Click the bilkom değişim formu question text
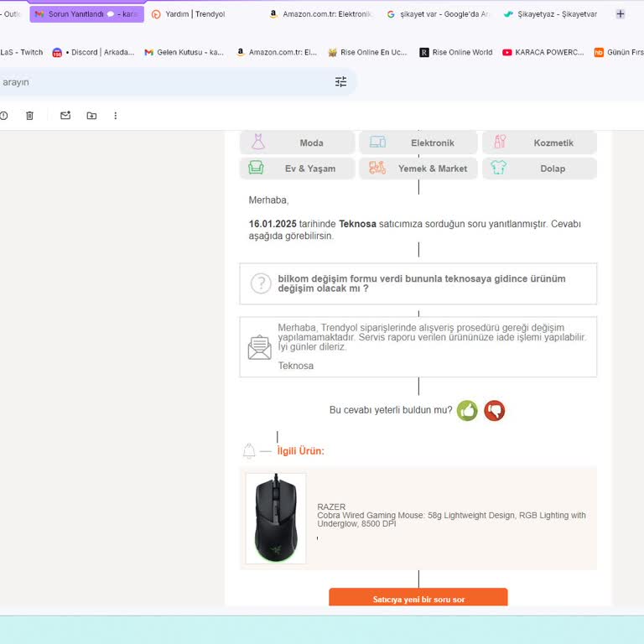 pyautogui.click(x=422, y=283)
